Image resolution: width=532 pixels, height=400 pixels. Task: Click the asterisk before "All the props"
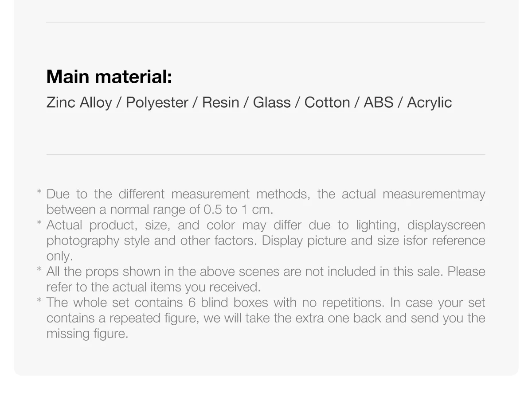coord(39,269)
